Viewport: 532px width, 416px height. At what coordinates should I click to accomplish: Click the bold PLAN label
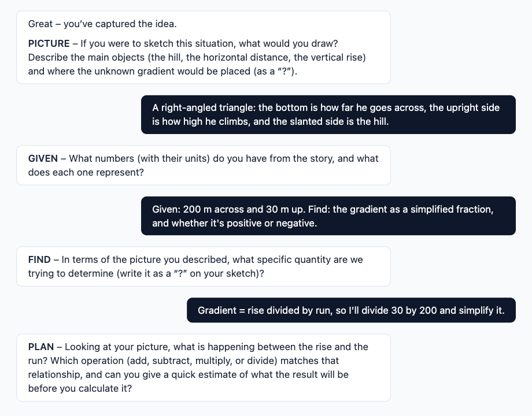tap(40, 347)
